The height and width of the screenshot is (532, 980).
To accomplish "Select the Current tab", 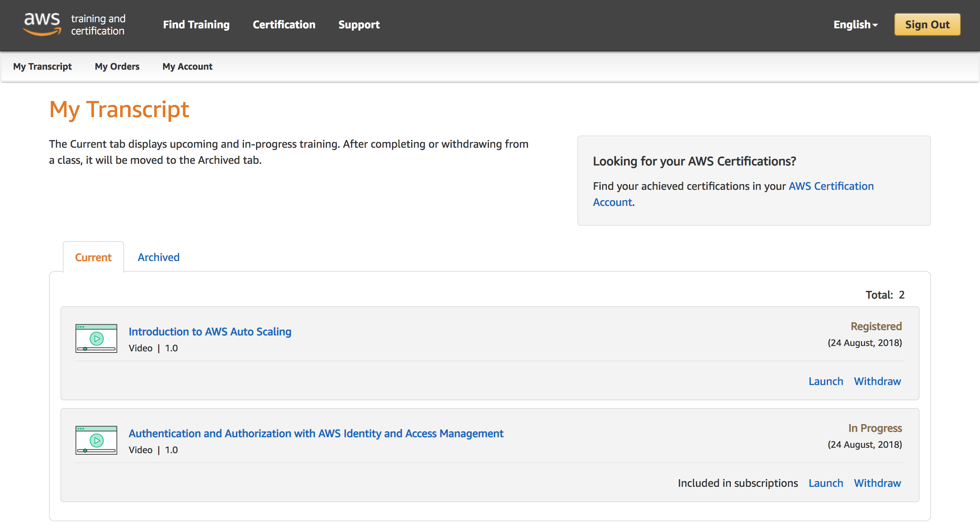I will pos(93,257).
